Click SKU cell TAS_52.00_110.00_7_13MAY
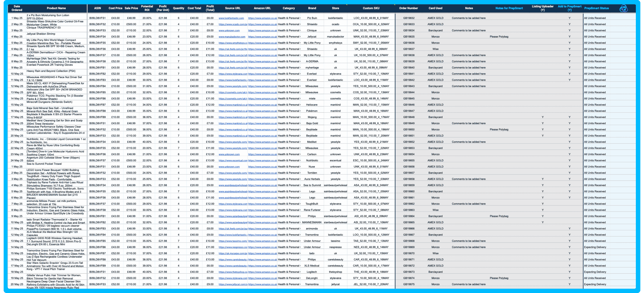 tap(371, 241)
